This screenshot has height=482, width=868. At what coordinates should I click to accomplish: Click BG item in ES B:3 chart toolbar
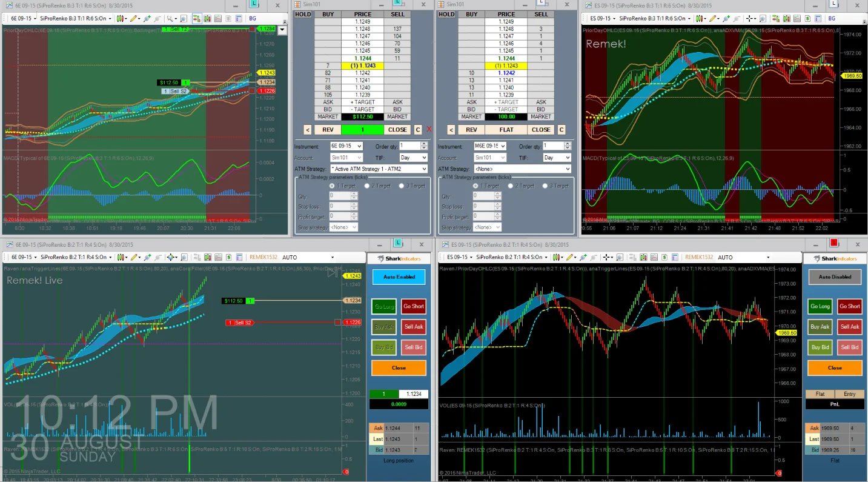point(832,19)
